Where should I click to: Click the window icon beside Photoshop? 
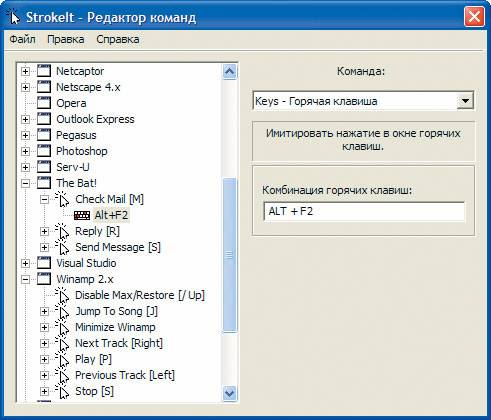[x=44, y=151]
